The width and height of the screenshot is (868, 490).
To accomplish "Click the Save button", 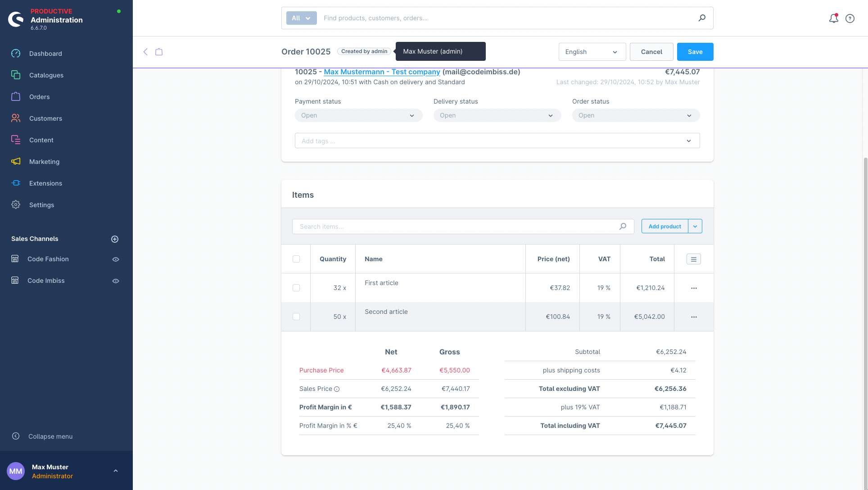I will pos(695,51).
